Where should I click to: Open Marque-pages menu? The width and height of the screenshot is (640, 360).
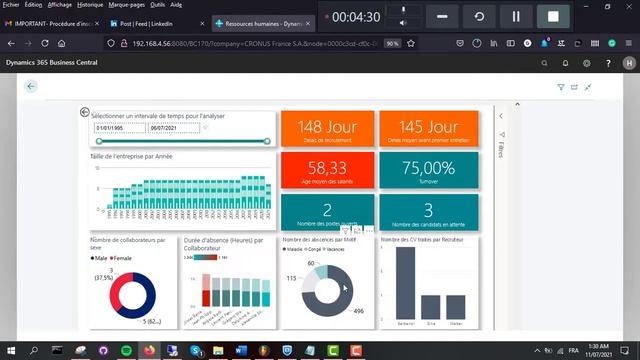tap(127, 5)
